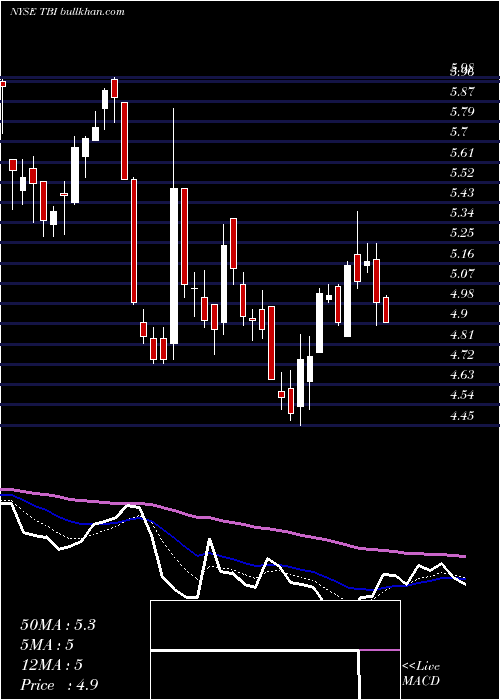The image size is (500, 700).
Task: Click the 5.7 price axis label
Action: [x=459, y=132]
